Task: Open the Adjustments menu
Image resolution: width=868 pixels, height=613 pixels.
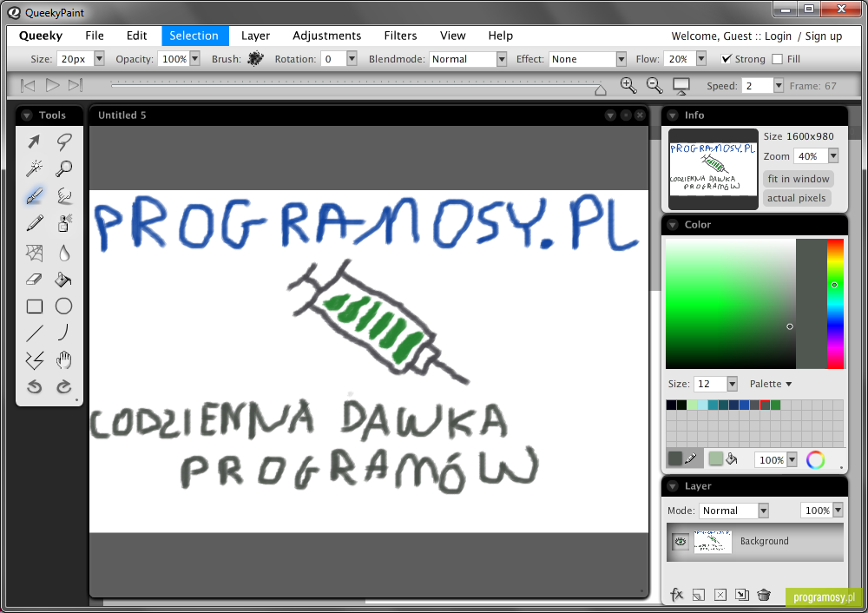Action: (x=327, y=36)
